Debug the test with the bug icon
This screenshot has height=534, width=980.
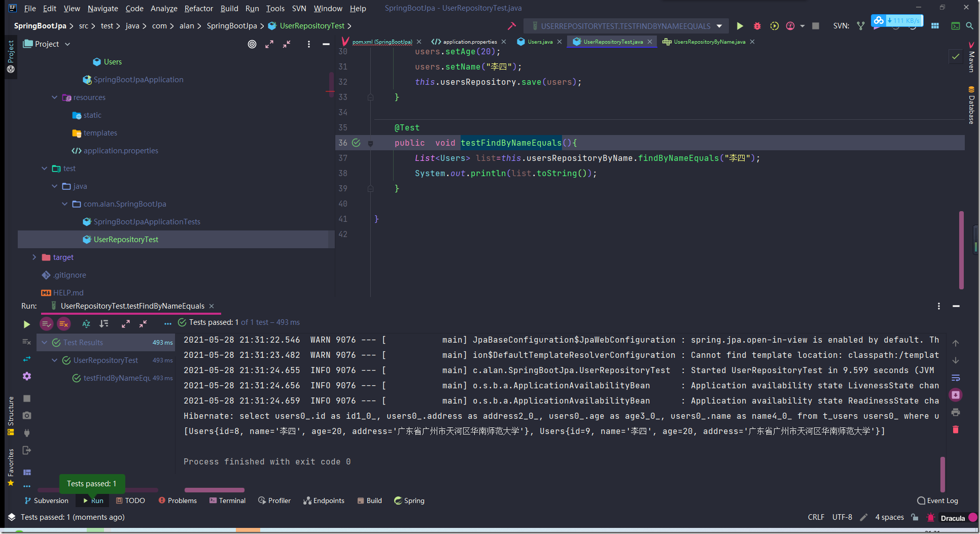[757, 26]
